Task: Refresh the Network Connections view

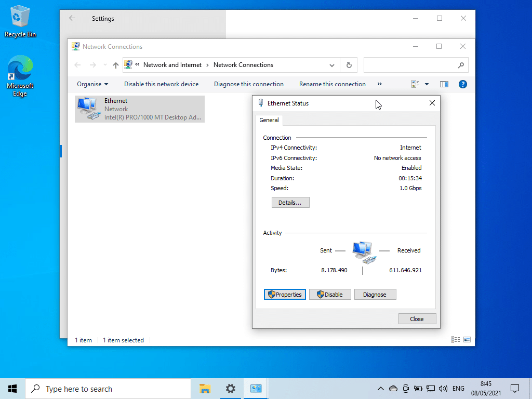Action: 349,65
